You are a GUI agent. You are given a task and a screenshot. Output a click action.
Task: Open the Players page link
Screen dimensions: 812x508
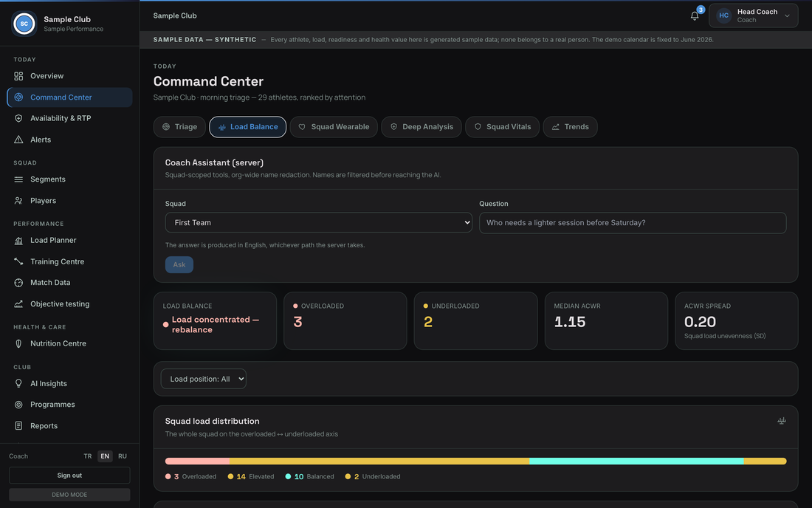click(69, 200)
